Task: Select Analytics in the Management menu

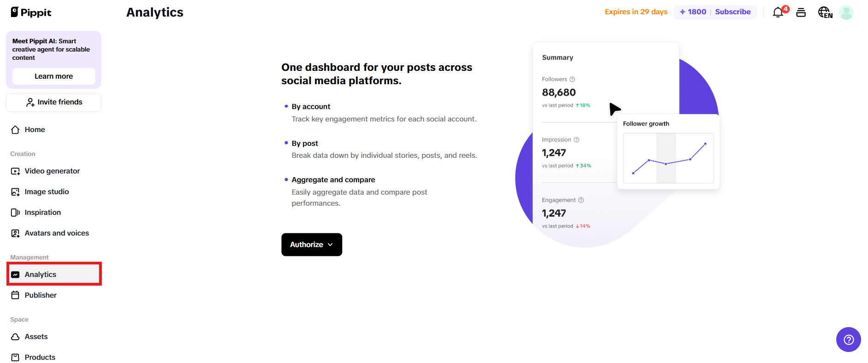Action: tap(41, 274)
